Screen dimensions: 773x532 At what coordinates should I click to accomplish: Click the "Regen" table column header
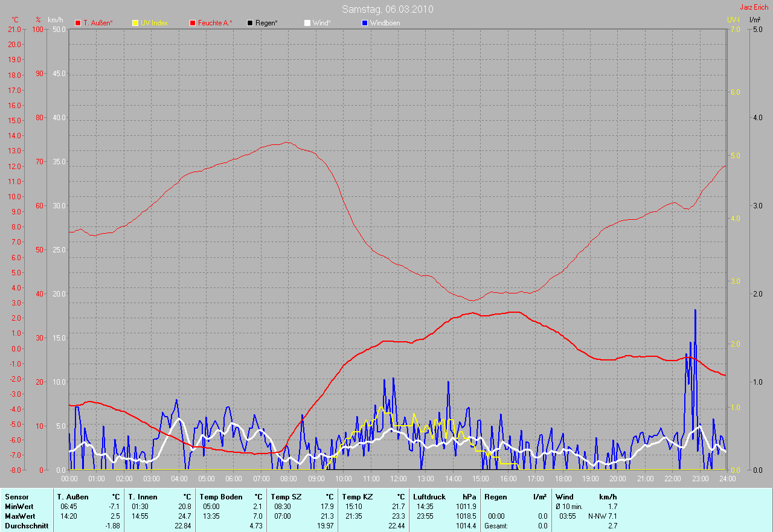pos(495,497)
